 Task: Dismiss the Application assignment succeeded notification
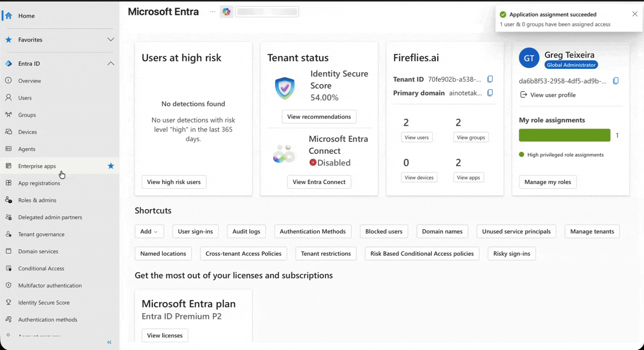635,14
